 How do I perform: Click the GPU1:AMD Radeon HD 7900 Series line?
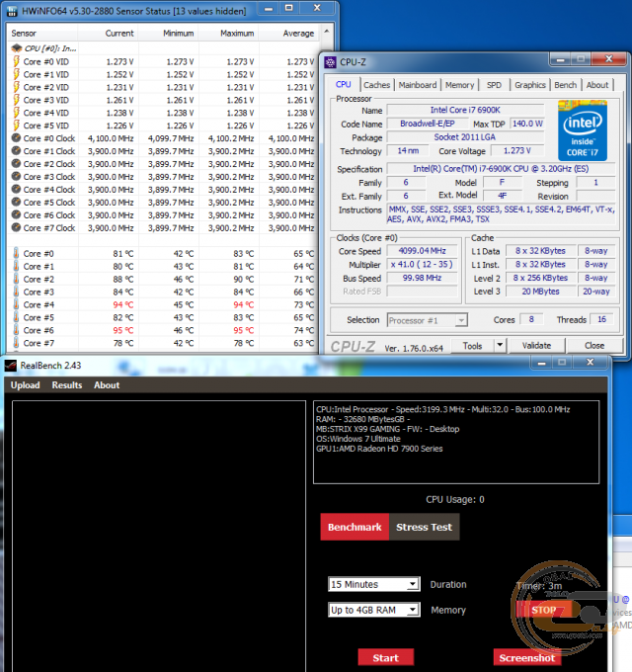pyautogui.click(x=379, y=449)
